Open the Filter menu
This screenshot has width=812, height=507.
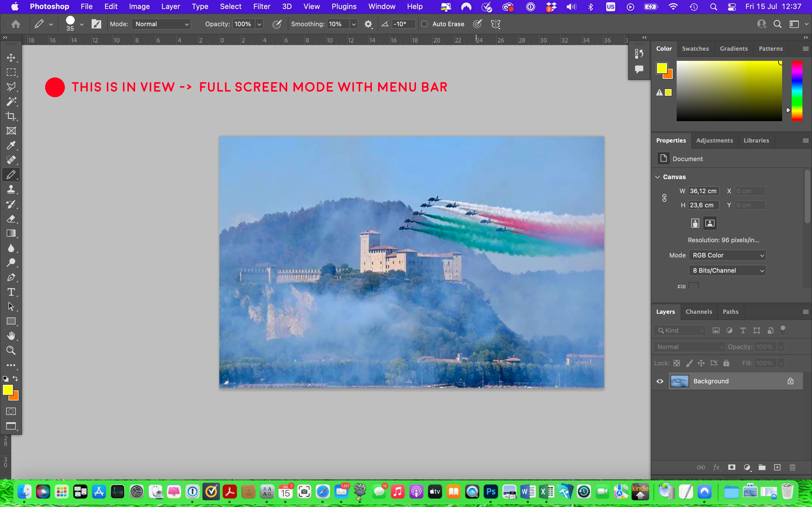261,7
